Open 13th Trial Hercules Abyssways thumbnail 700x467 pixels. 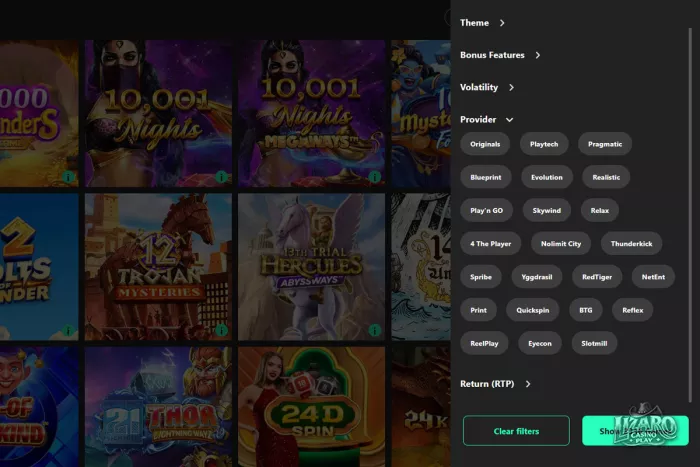point(312,267)
